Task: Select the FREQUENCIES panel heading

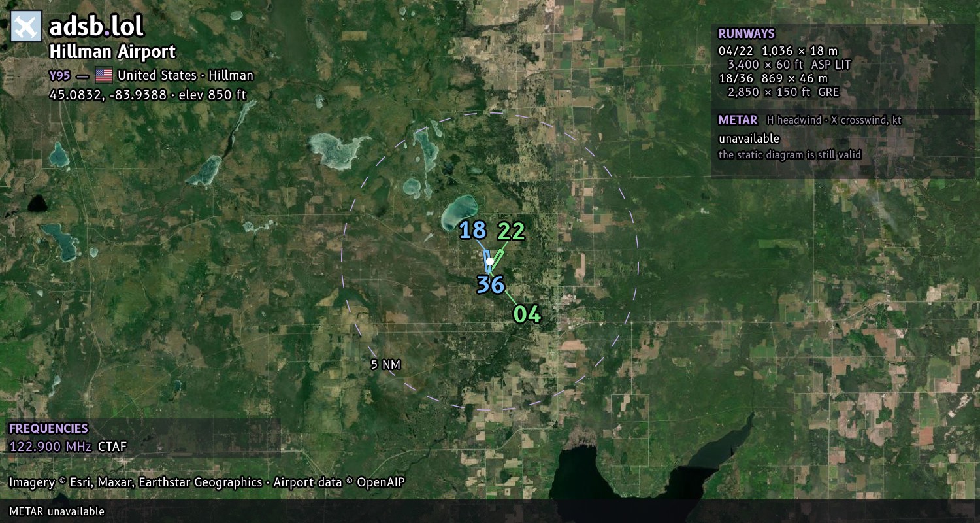Action: (48, 429)
